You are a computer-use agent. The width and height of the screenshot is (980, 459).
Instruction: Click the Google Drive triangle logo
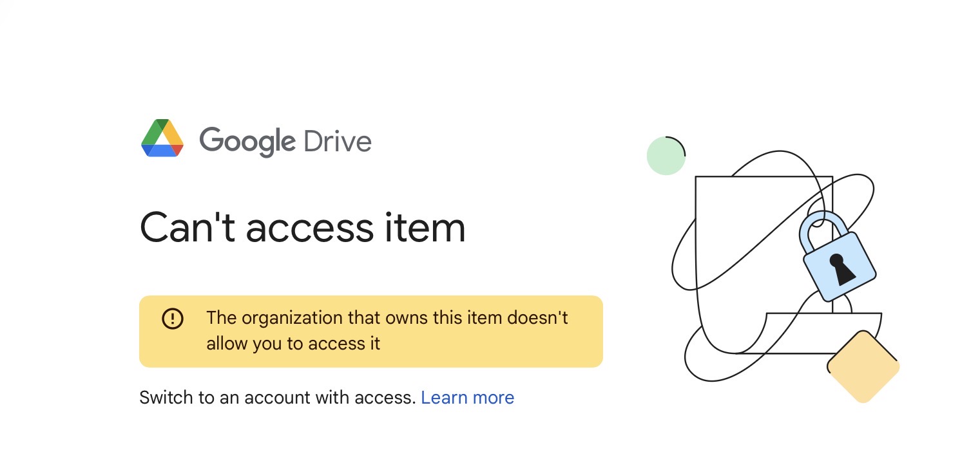point(162,138)
